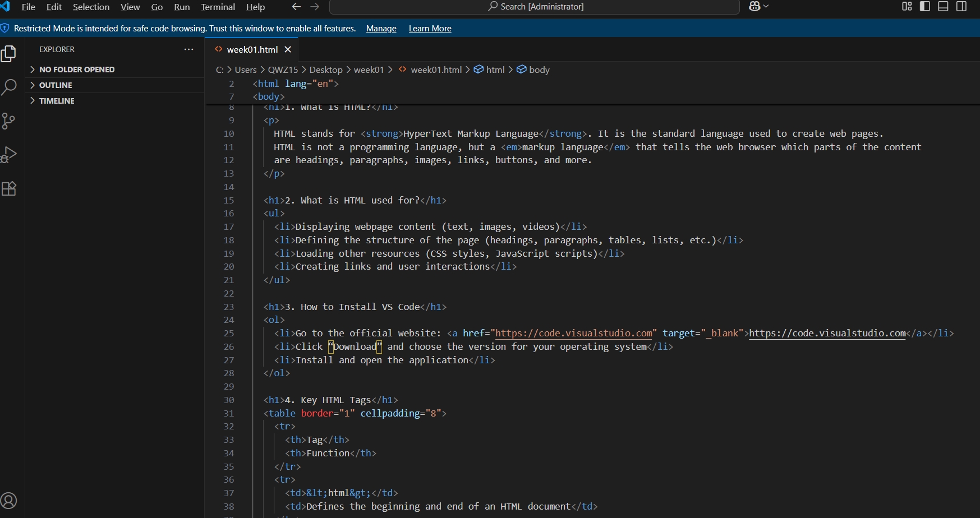Click line number 31 in gutter

coord(229,413)
